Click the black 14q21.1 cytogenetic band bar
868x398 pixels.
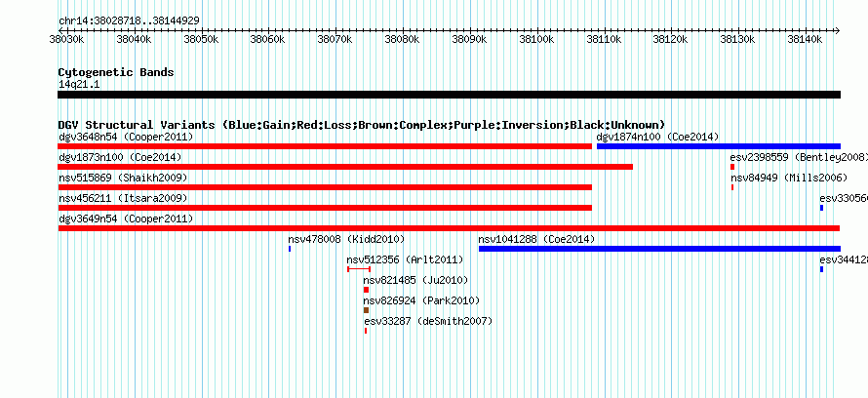[x=449, y=95]
